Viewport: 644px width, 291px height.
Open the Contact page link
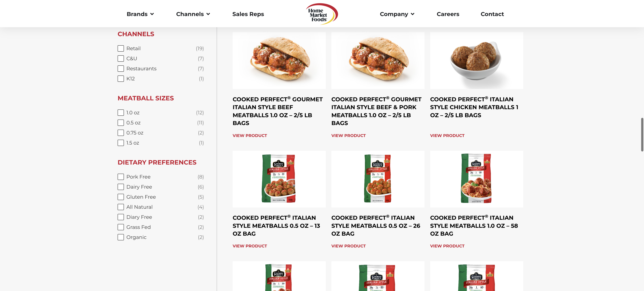click(x=492, y=14)
